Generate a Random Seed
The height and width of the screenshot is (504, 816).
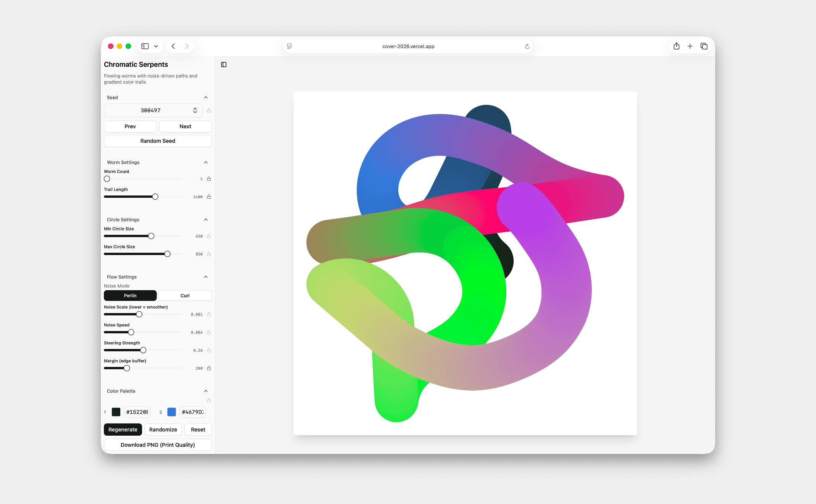tap(158, 141)
